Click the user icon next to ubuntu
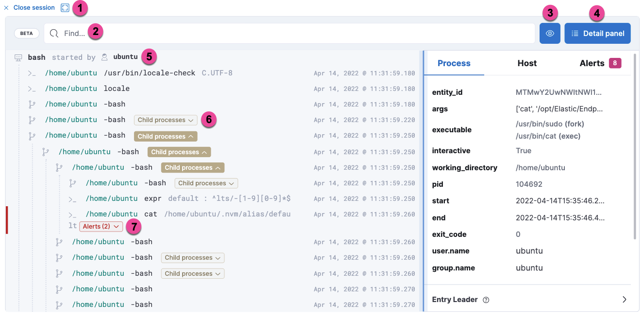The image size is (644, 322). [104, 57]
